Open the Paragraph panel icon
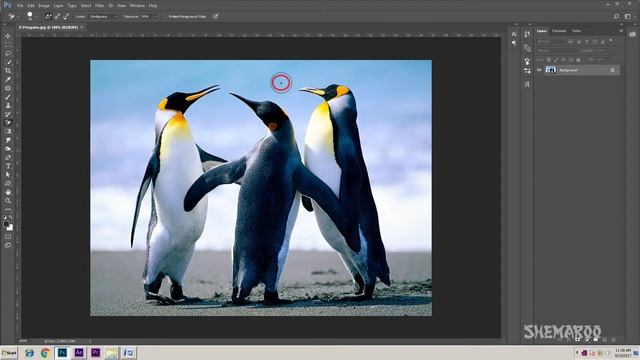 [x=514, y=43]
